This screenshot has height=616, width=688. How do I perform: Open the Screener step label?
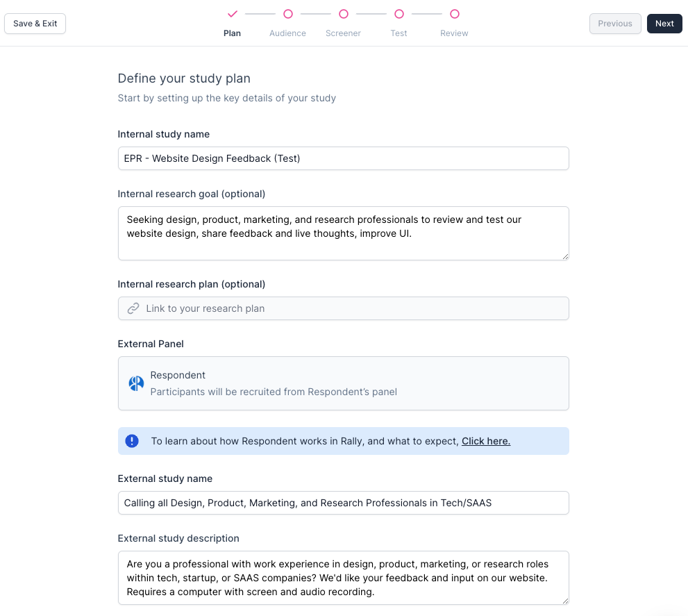pos(343,33)
